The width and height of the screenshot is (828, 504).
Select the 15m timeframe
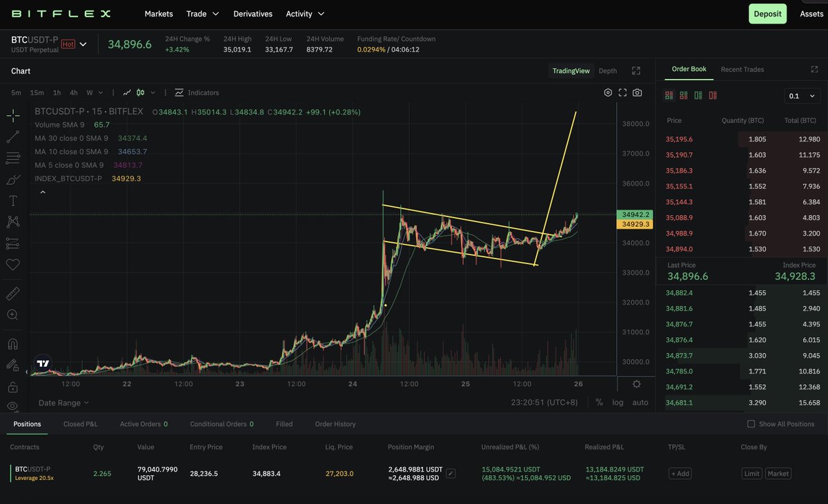click(37, 92)
